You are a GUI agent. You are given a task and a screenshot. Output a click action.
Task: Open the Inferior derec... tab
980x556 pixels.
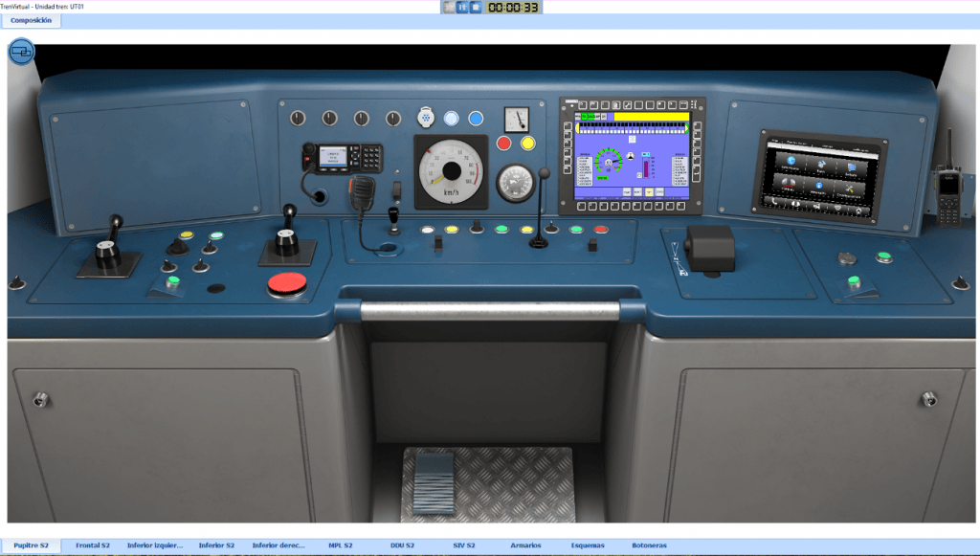[x=278, y=545]
